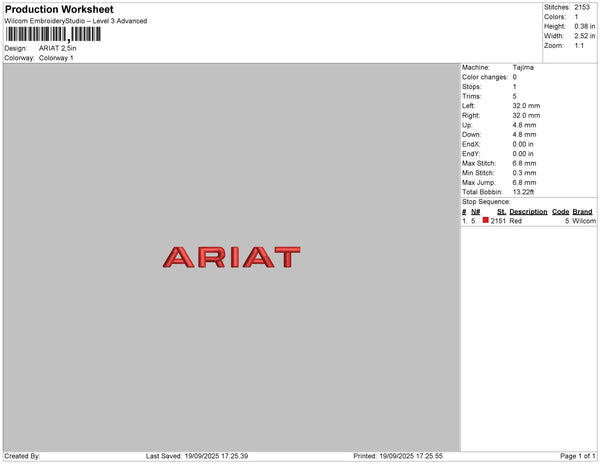Click the Code column header

(x=561, y=212)
